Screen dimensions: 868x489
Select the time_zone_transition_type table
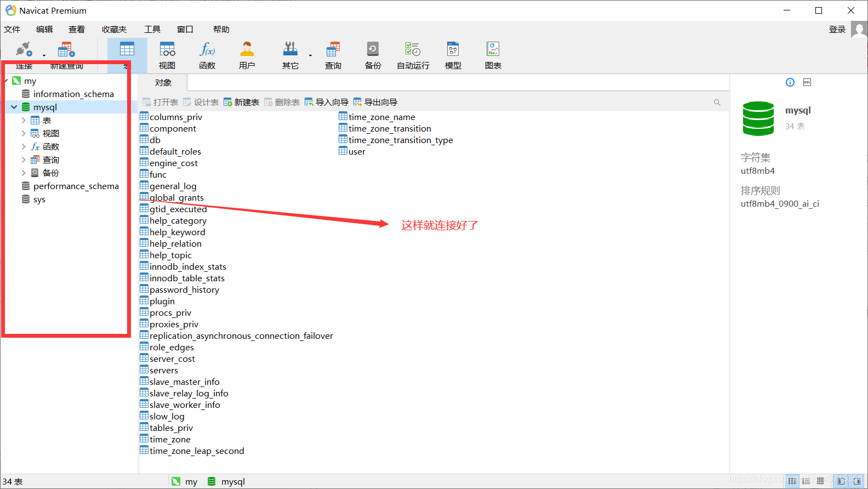click(401, 140)
